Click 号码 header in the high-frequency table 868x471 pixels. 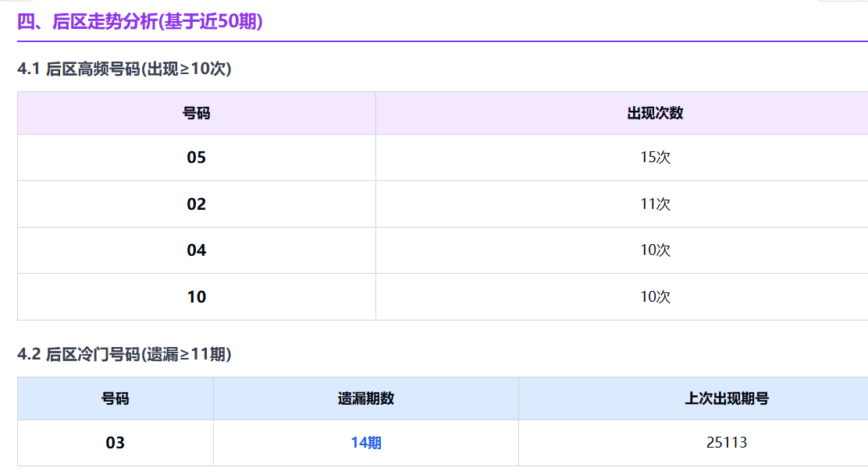(196, 113)
